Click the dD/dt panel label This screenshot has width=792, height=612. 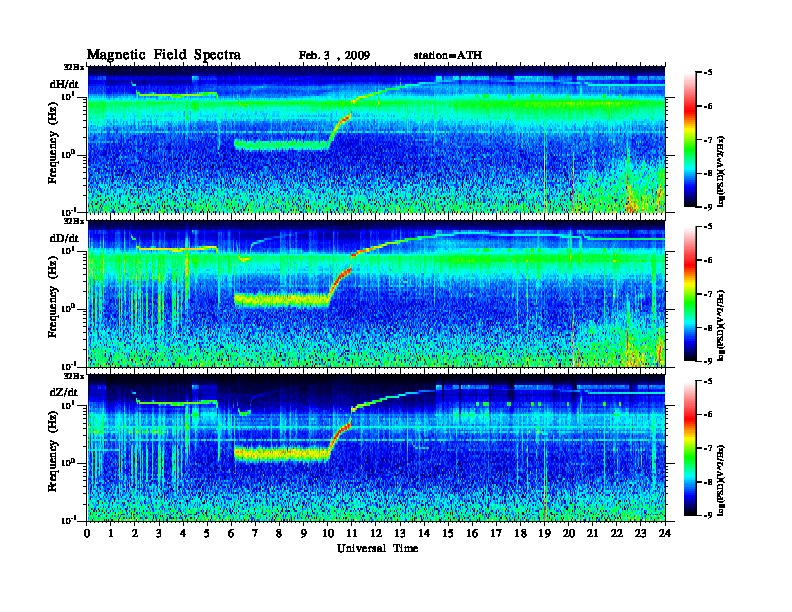pos(64,238)
